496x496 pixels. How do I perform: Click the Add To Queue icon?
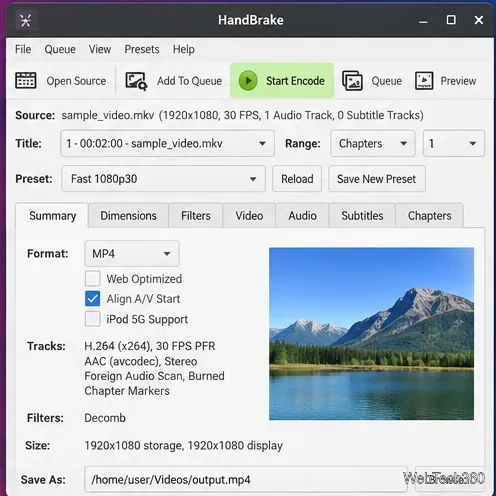pos(136,81)
